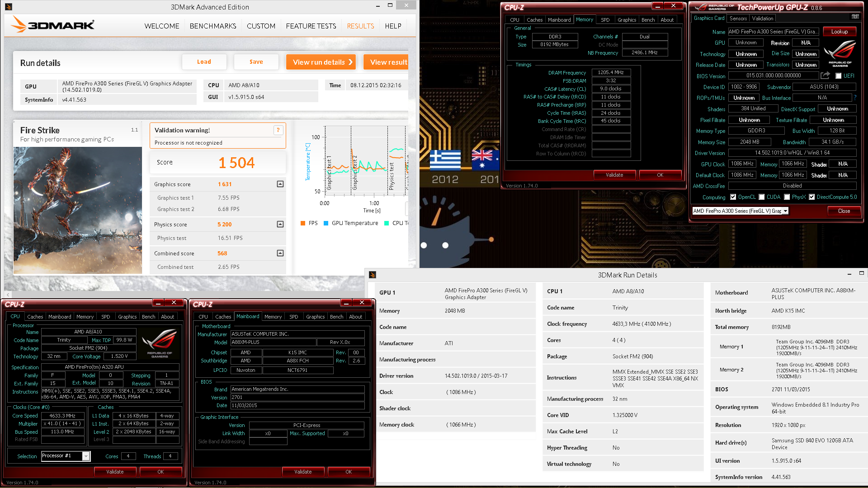This screenshot has height=488, width=868.
Task: Click the 3DMark logo in the header
Action: [53, 24]
